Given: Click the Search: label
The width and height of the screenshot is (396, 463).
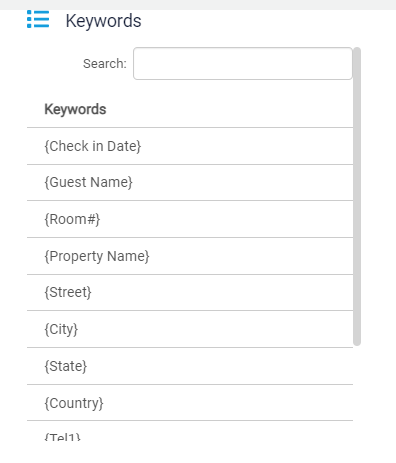Looking at the screenshot, I should 105,63.
